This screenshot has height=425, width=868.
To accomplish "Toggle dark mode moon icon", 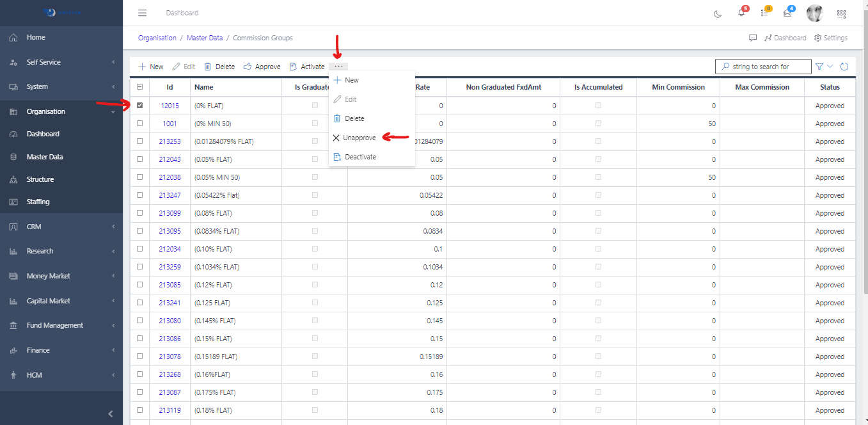I will point(718,13).
